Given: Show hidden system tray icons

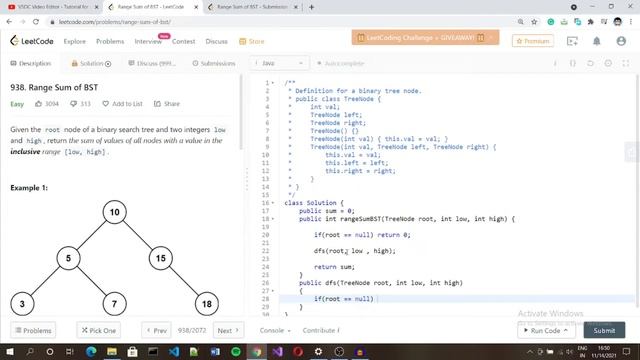Looking at the screenshot, I should [x=530, y=351].
